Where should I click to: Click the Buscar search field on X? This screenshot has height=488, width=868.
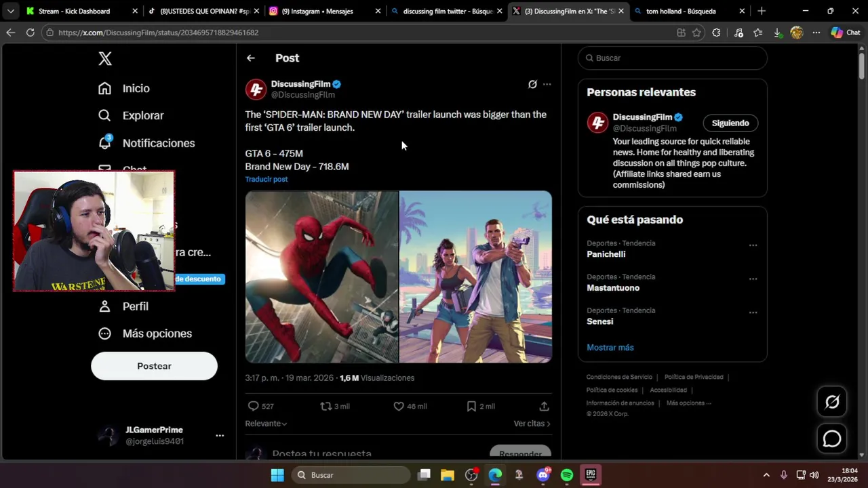[x=673, y=58]
